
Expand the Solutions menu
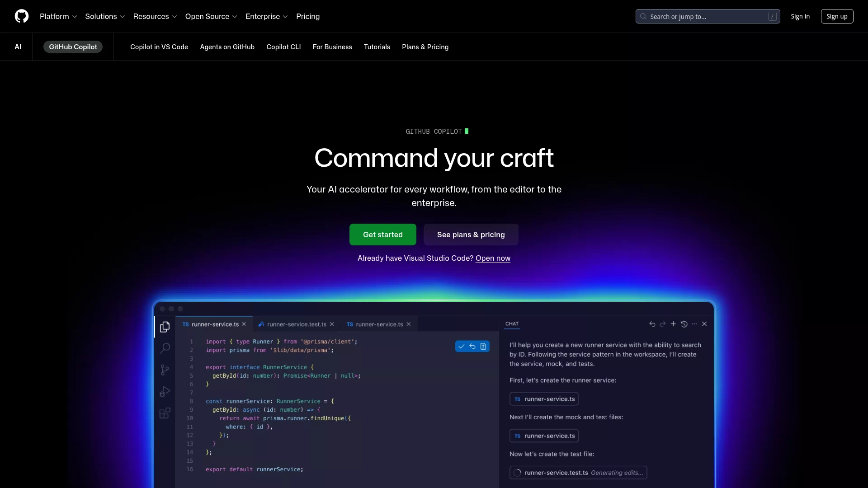pos(105,16)
